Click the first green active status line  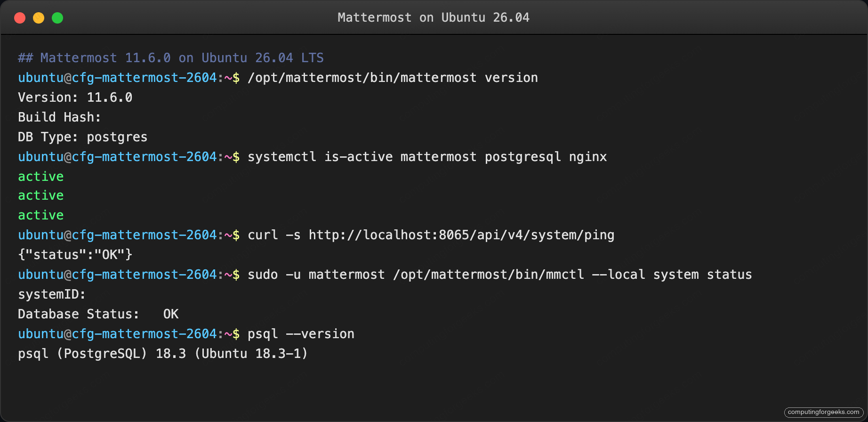pos(41,177)
